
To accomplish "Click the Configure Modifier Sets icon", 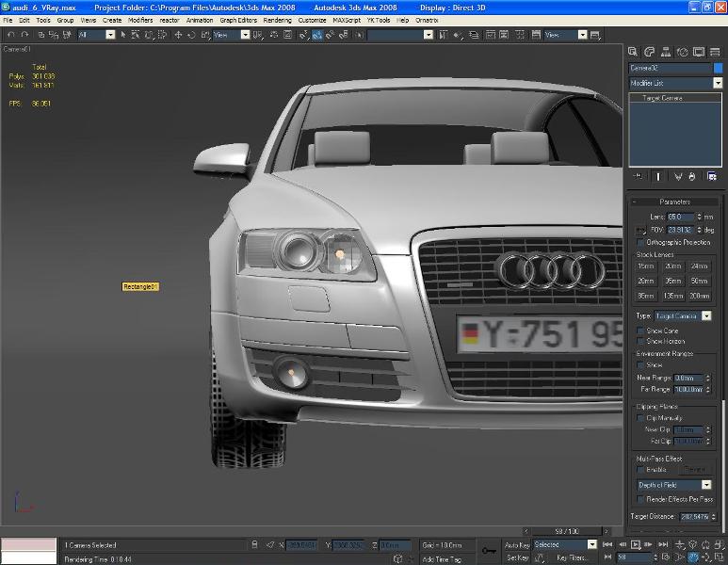I will point(712,176).
